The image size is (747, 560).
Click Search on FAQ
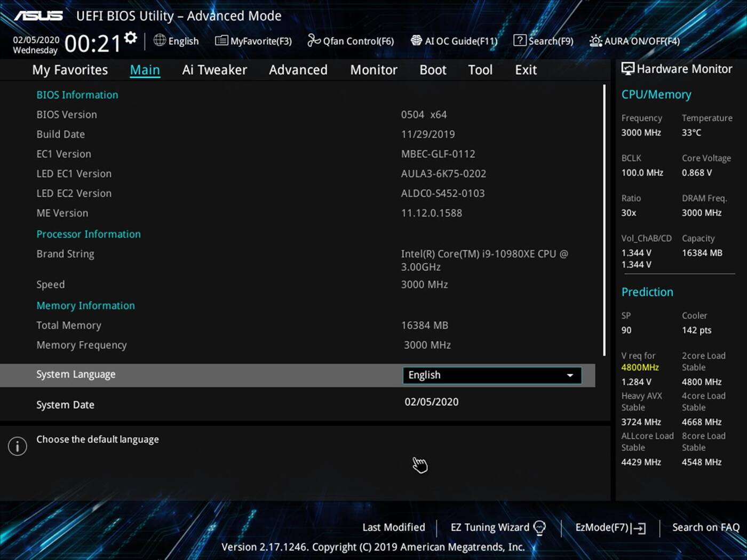click(x=705, y=527)
